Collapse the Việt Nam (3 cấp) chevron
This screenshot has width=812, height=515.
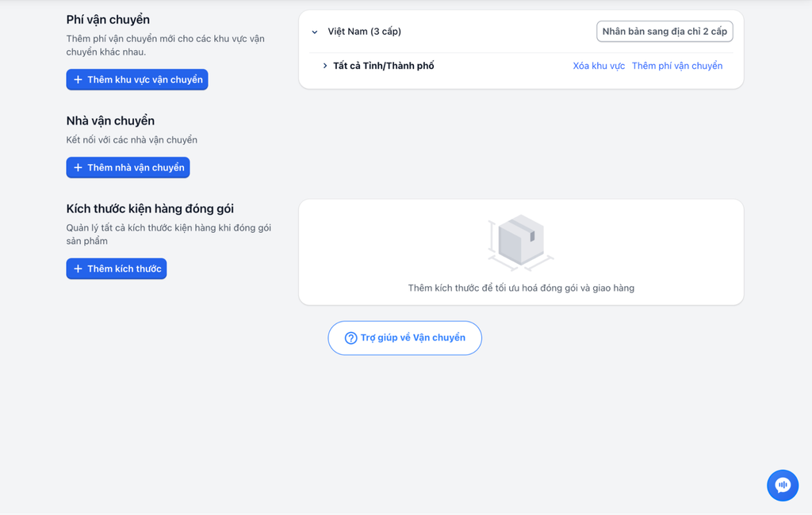click(315, 32)
